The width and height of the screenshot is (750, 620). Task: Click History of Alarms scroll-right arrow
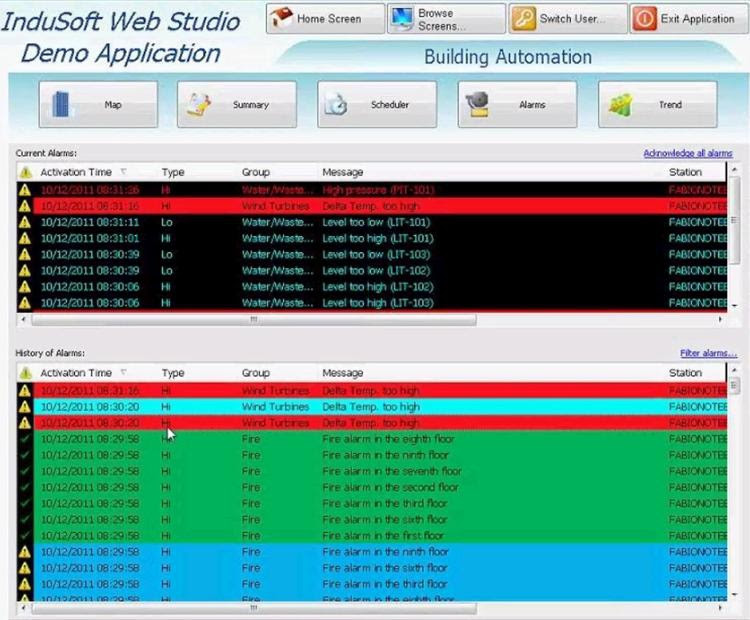720,608
